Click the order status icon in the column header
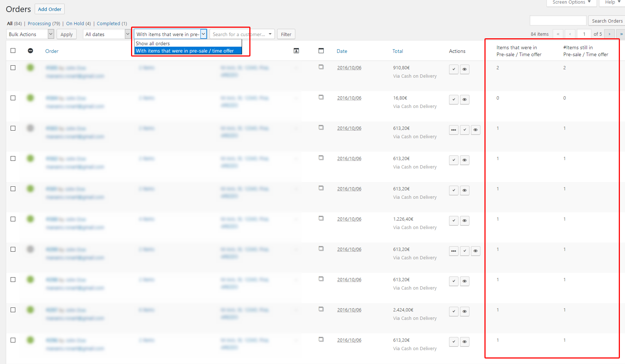Screen dimensions: 625x364 pos(30,51)
